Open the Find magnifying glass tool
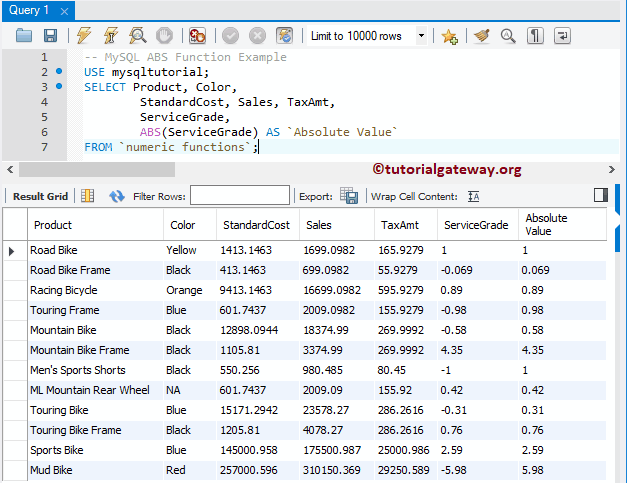The image size is (627, 483). point(508,36)
